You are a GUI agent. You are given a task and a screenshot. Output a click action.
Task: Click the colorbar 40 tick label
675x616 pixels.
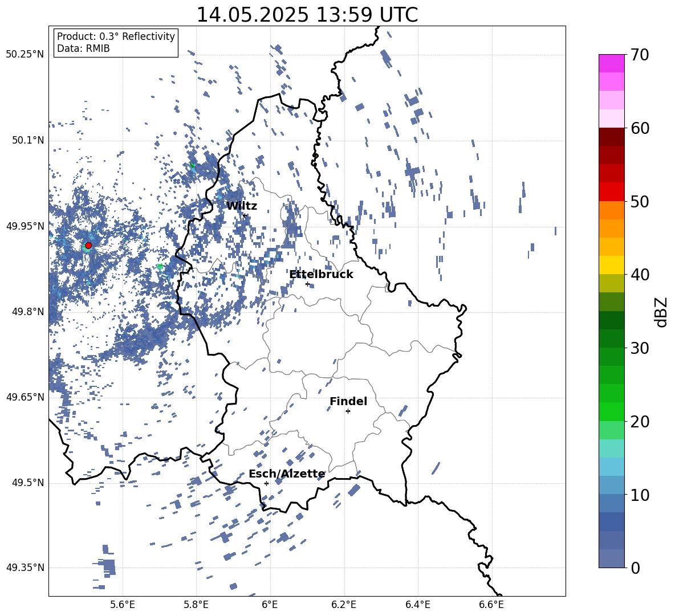(640, 275)
